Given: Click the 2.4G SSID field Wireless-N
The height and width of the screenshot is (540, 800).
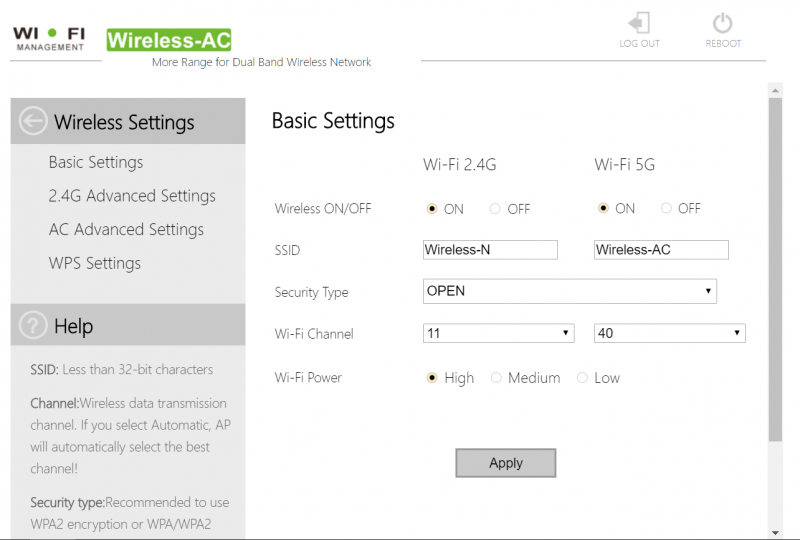Looking at the screenshot, I should 490,250.
